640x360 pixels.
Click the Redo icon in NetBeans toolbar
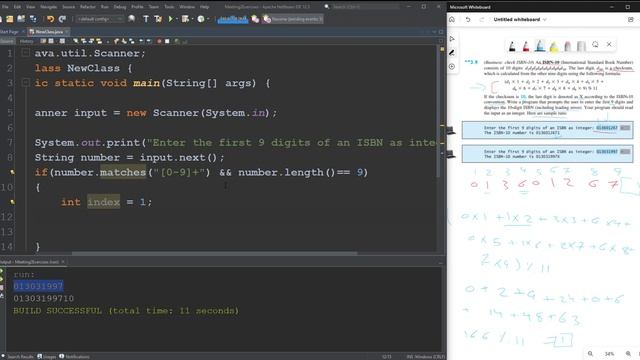(x=62, y=19)
